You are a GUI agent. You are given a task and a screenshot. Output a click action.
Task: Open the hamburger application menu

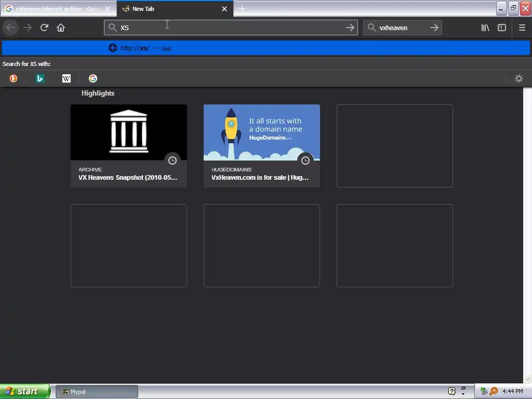(522, 28)
